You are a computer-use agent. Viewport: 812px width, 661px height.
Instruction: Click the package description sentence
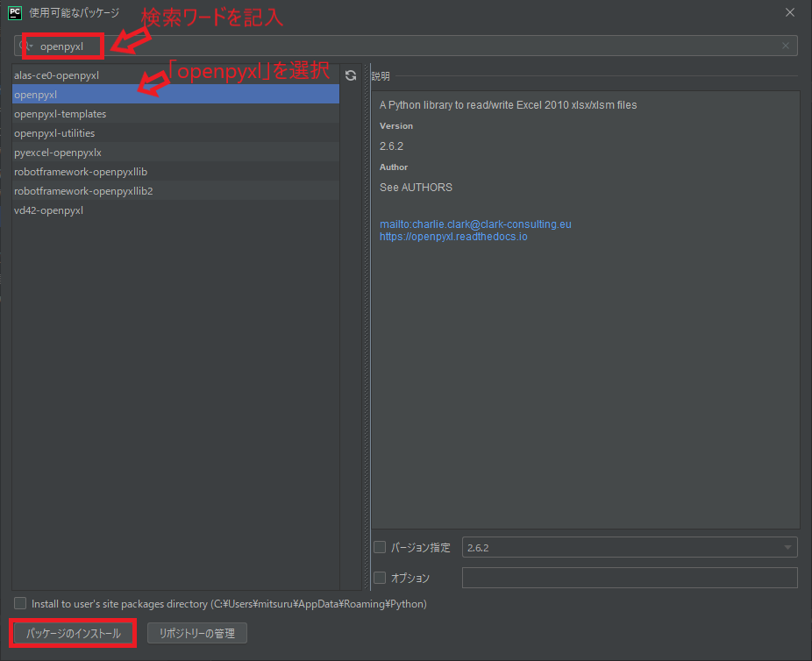click(508, 105)
